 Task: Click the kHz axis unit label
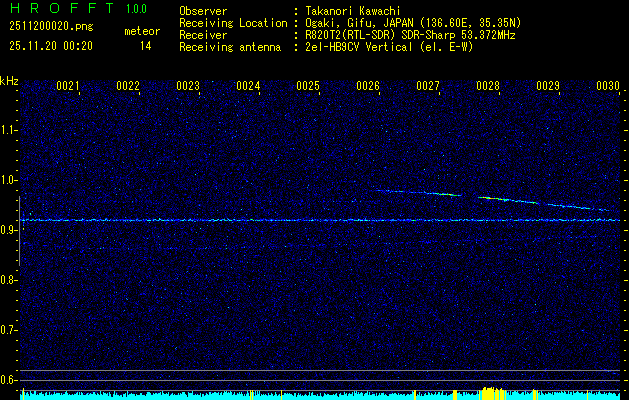click(x=9, y=81)
